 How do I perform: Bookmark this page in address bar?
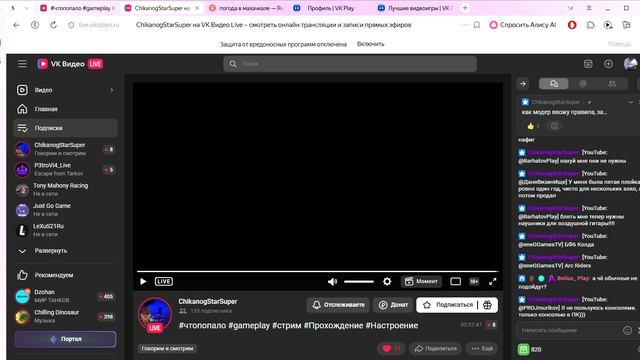pyautogui.click(x=477, y=25)
